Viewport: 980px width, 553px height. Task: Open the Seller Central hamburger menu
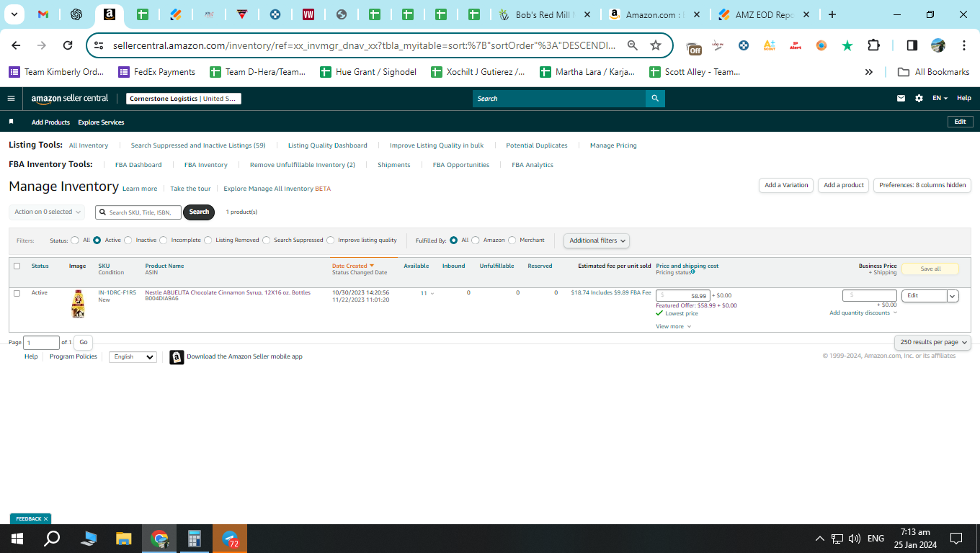pyautogui.click(x=11, y=99)
